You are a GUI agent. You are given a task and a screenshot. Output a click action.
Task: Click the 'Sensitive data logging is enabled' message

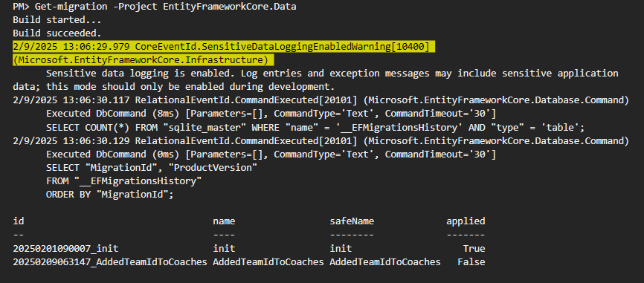coord(315,80)
